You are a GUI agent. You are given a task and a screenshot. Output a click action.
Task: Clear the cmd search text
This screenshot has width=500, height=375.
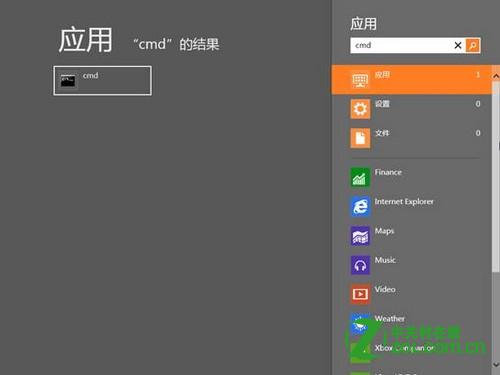click(458, 45)
